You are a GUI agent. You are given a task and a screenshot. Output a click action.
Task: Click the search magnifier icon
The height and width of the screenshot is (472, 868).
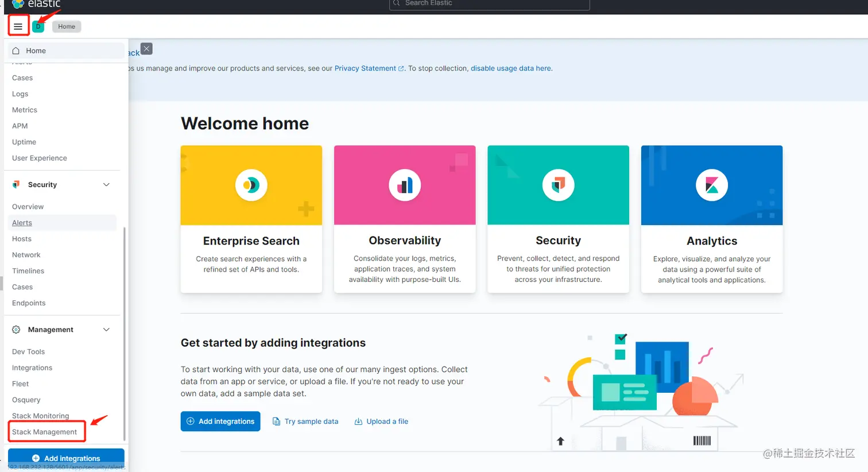pos(397,3)
